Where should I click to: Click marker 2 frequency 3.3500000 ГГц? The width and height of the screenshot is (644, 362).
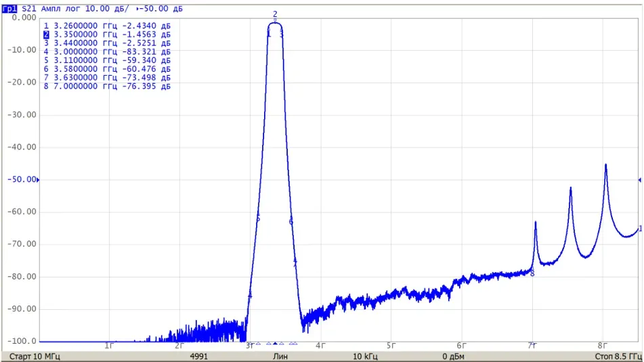[x=85, y=35]
